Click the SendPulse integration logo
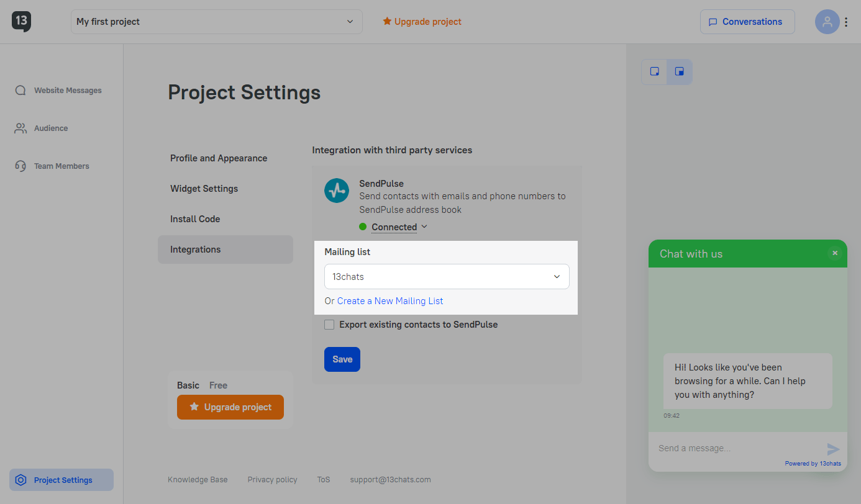The image size is (861, 504). [x=337, y=190]
